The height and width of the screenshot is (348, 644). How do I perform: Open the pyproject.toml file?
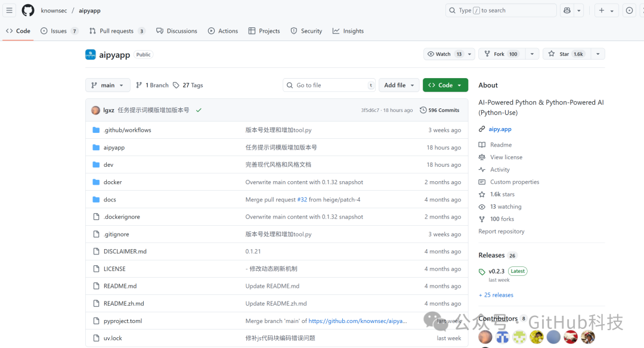coord(123,321)
